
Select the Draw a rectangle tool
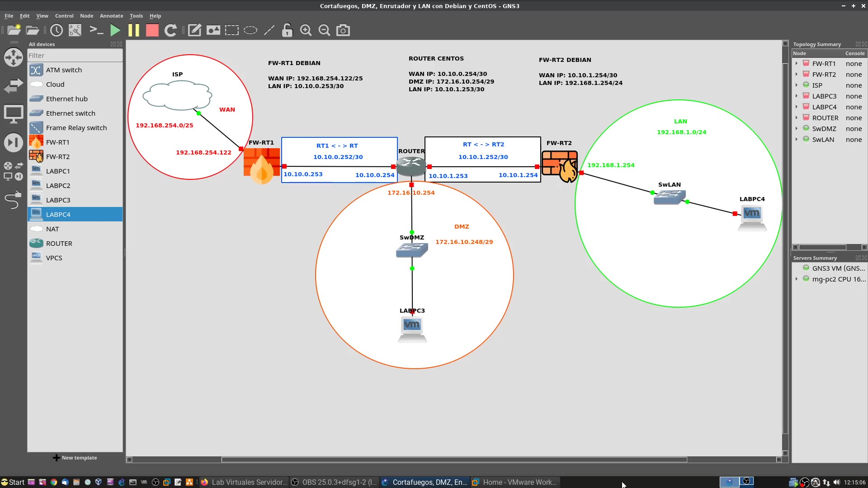click(232, 30)
